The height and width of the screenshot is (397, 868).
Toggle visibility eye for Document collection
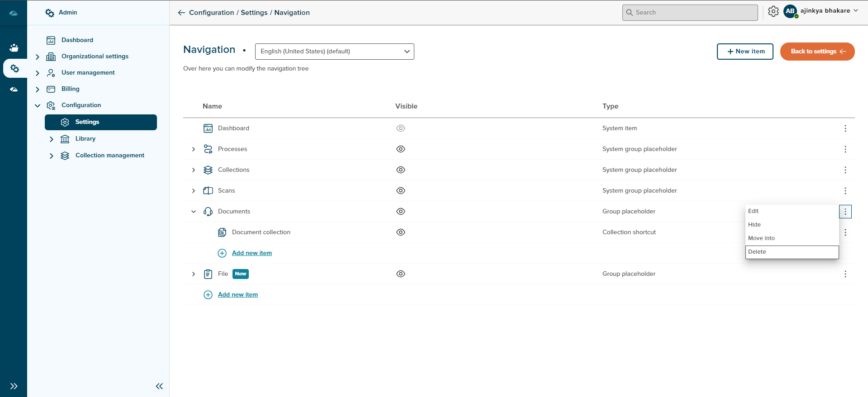400,232
